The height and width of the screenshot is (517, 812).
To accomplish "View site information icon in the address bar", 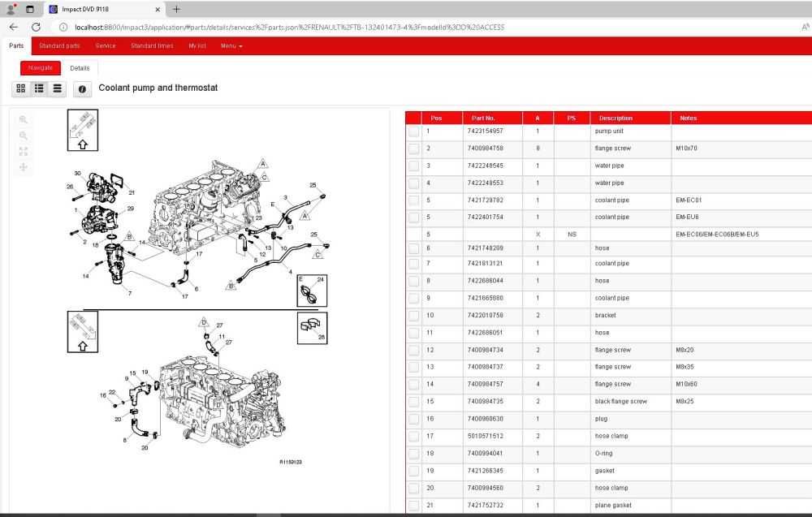I will pos(63,27).
